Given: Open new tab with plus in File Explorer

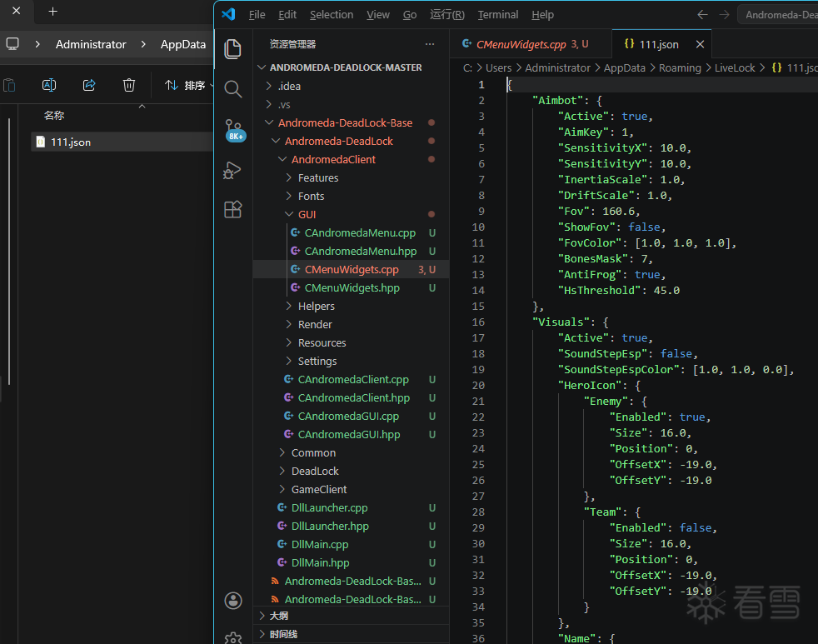Looking at the screenshot, I should point(52,12).
